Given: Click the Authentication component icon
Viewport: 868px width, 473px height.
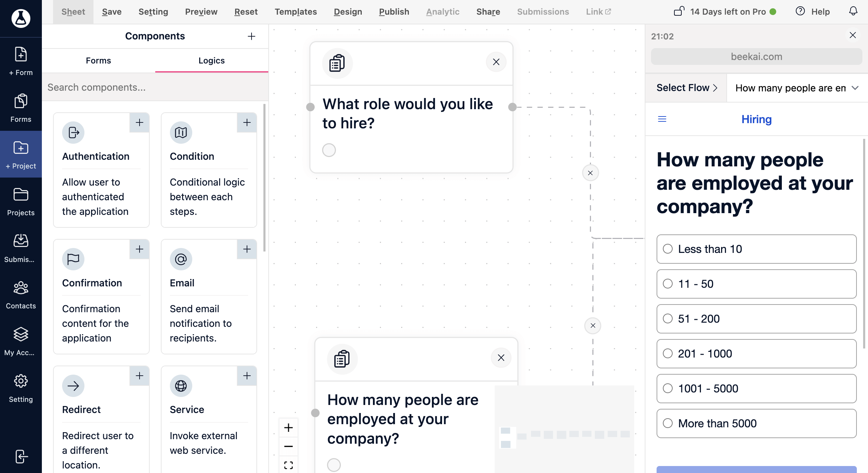Looking at the screenshot, I should click(x=73, y=132).
